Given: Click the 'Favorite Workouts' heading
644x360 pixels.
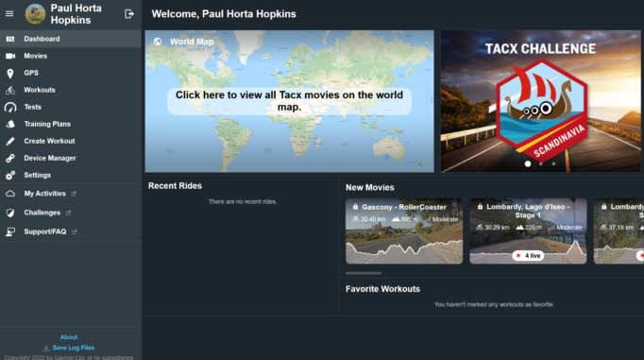Looking at the screenshot, I should [x=382, y=289].
